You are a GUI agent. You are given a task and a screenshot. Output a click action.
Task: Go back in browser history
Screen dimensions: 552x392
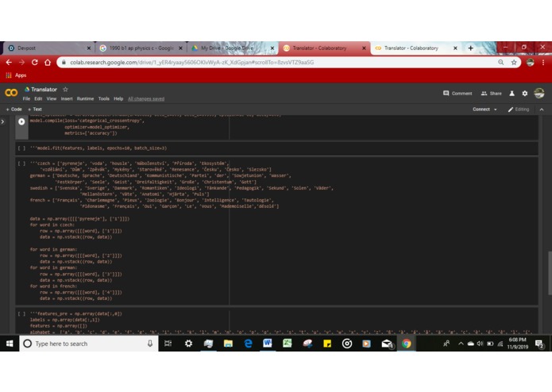point(9,62)
